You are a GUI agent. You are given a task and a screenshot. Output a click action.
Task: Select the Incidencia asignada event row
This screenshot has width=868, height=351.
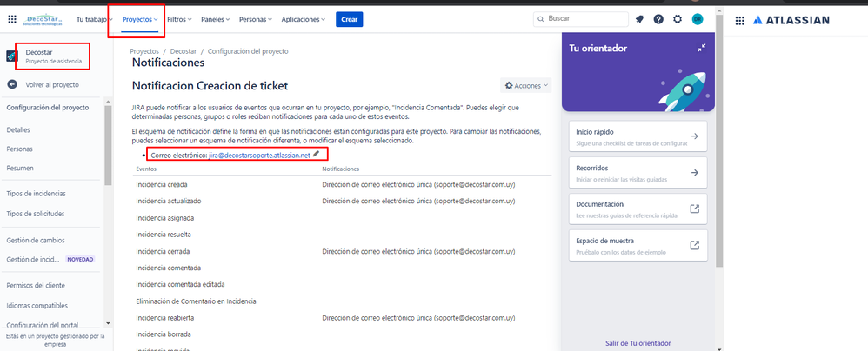coord(342,218)
